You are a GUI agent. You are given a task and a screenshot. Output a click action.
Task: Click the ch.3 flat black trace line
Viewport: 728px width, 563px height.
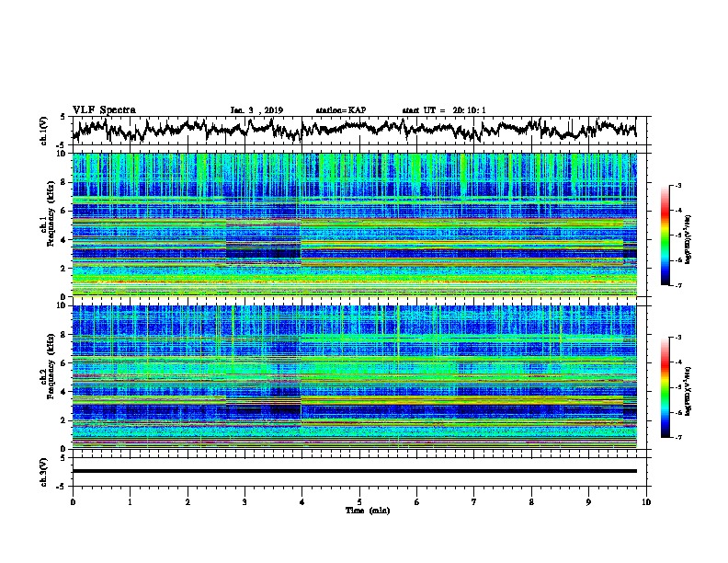[354, 471]
